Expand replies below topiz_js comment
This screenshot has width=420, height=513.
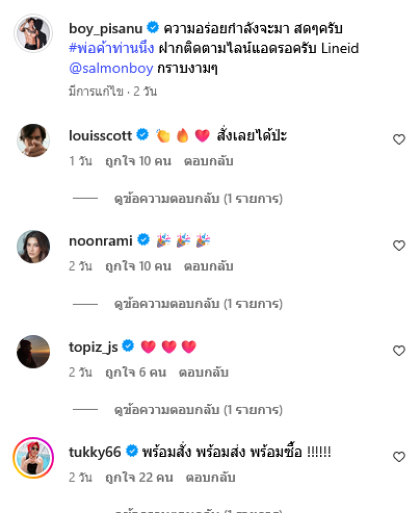198,410
